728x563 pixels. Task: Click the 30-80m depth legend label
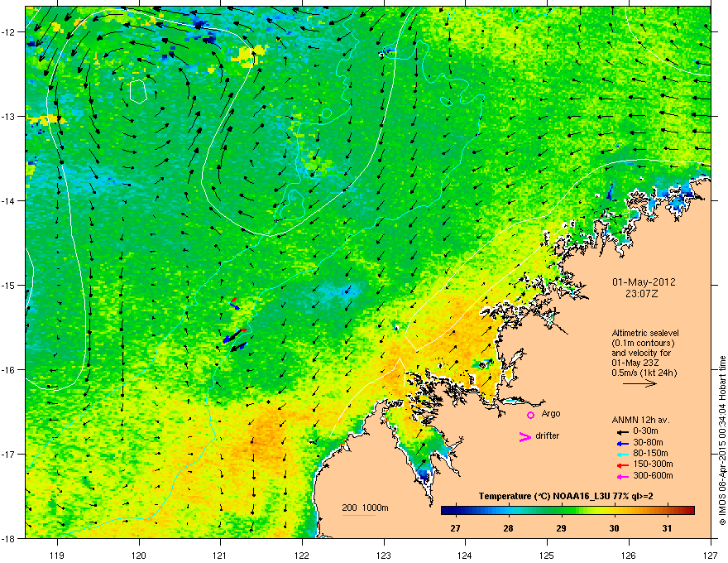pyautogui.click(x=648, y=443)
